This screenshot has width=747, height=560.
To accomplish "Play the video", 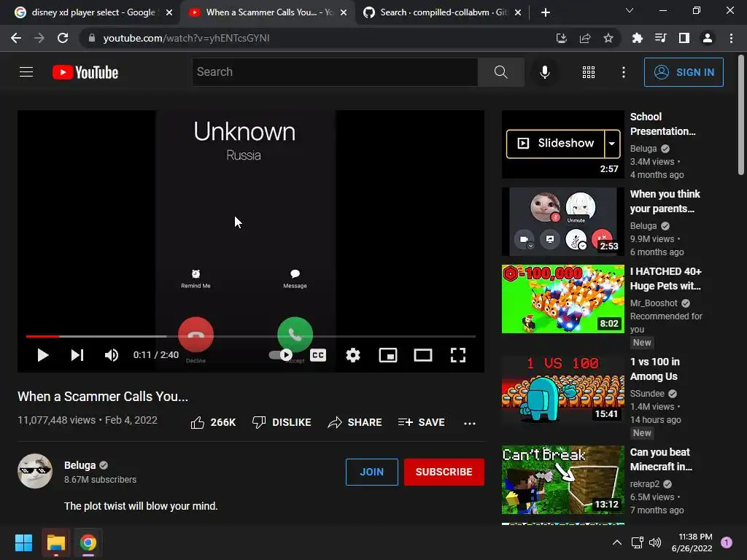I will pos(43,355).
